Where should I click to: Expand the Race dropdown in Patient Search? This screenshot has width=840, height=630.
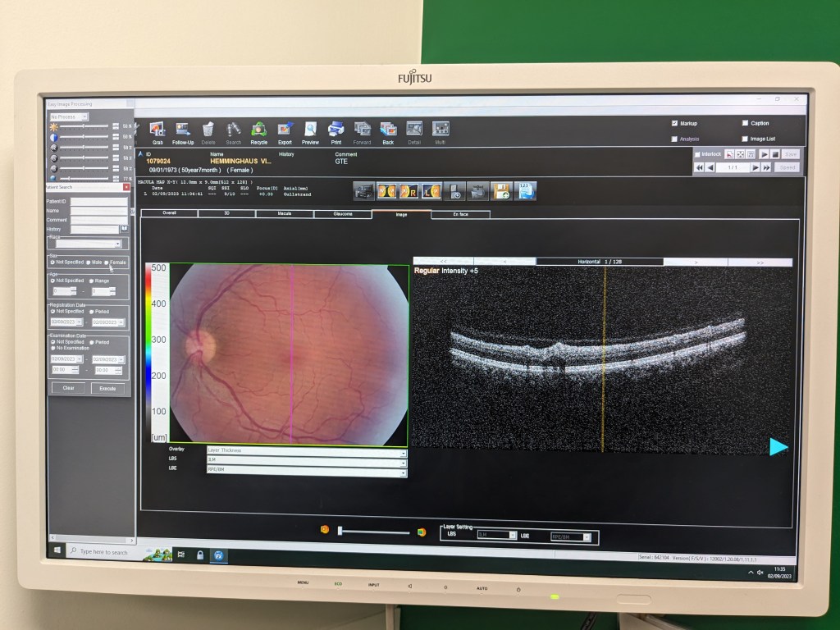click(x=86, y=244)
